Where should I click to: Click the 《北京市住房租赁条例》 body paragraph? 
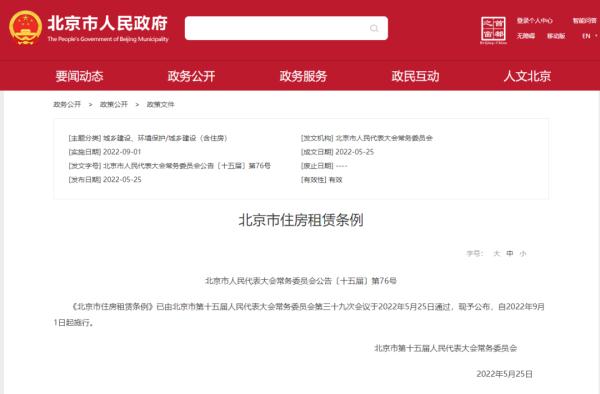[299, 314]
